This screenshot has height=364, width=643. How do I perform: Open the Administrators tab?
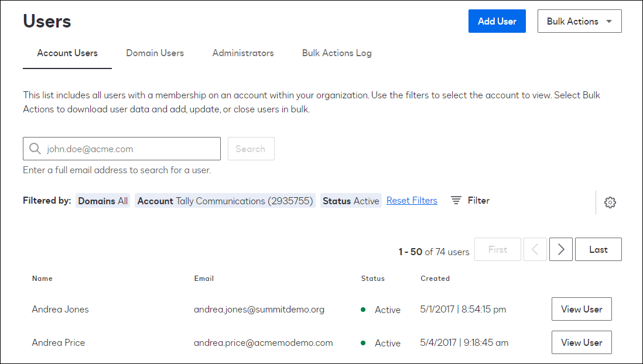point(243,53)
